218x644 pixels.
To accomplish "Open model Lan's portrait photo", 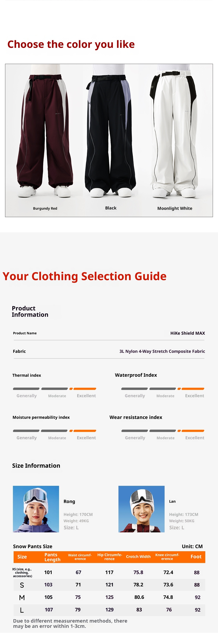I will (141, 509).
